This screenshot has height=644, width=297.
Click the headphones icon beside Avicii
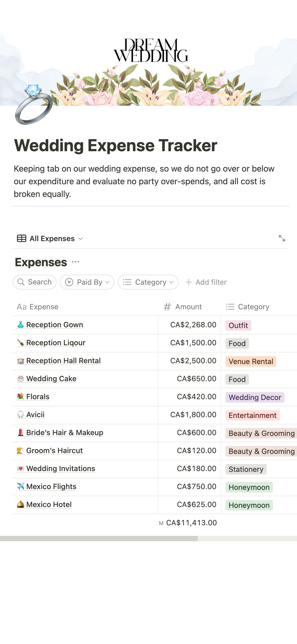coord(21,415)
